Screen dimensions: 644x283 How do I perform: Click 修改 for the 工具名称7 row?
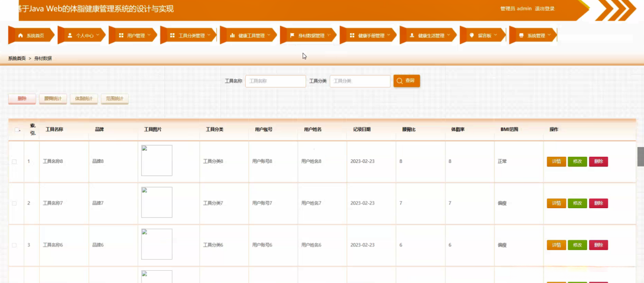coord(577,203)
